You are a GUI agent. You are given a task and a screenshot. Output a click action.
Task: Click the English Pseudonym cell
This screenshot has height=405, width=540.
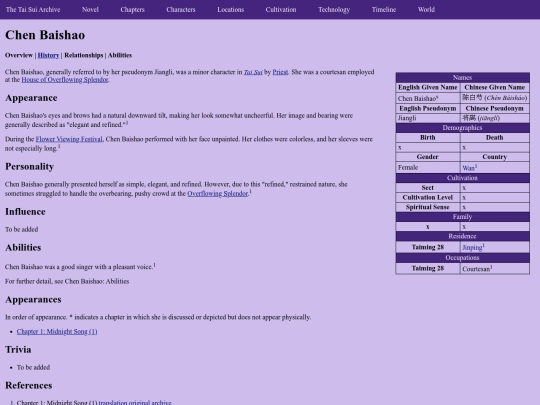pos(428,108)
